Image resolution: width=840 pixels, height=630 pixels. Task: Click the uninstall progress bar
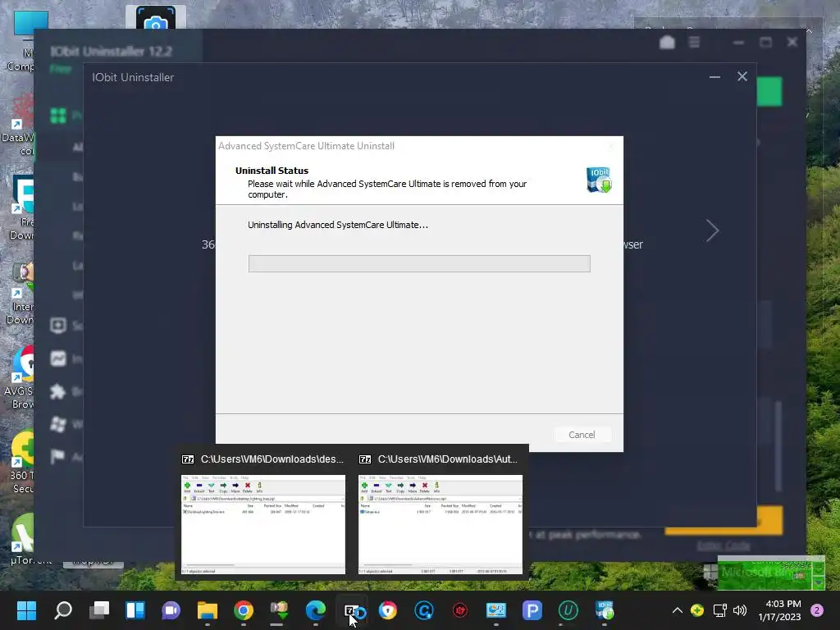tap(419, 263)
